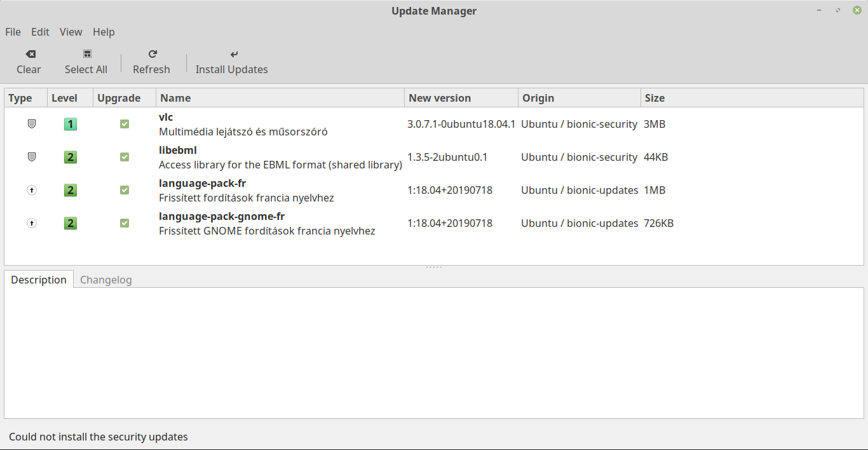Click the Refresh toolbar icon
The width and height of the screenshot is (868, 450).
(151, 54)
